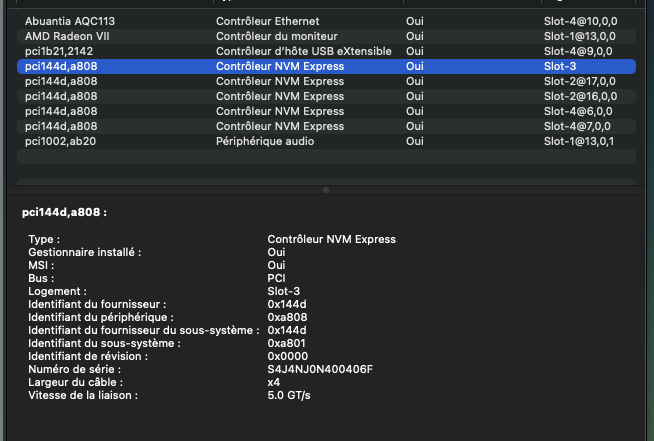Click the "Périphérique audio" type cell

pos(265,141)
